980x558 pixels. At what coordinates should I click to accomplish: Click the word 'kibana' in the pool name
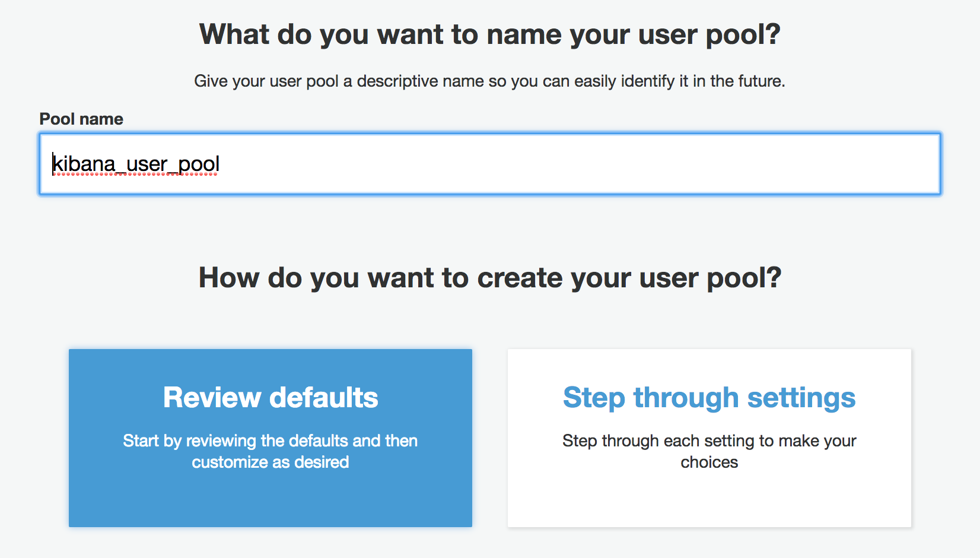click(x=84, y=164)
